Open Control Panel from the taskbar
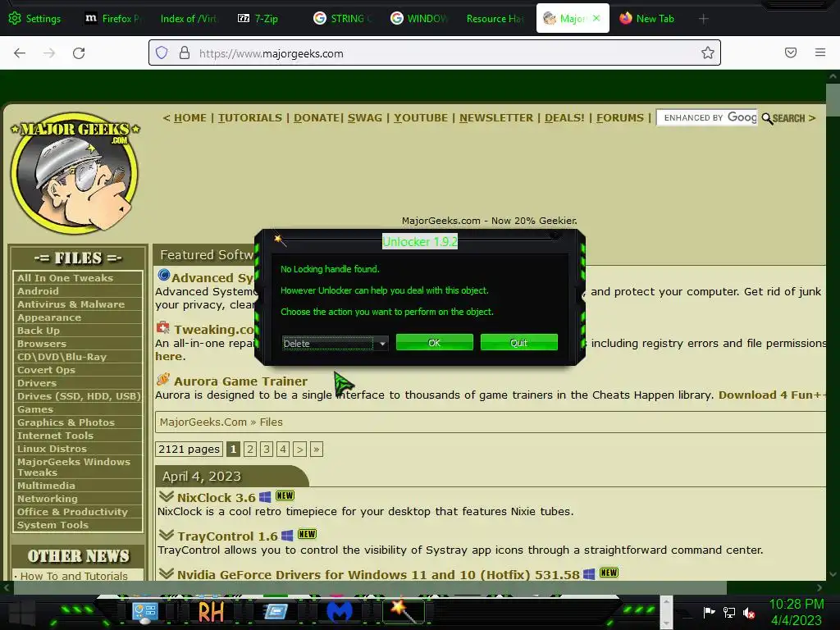840x630 pixels. tap(144, 611)
